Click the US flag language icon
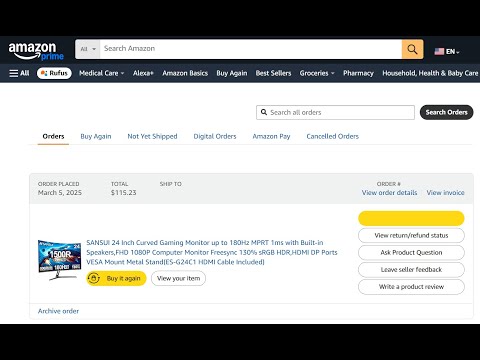The image size is (480, 360). click(x=439, y=51)
